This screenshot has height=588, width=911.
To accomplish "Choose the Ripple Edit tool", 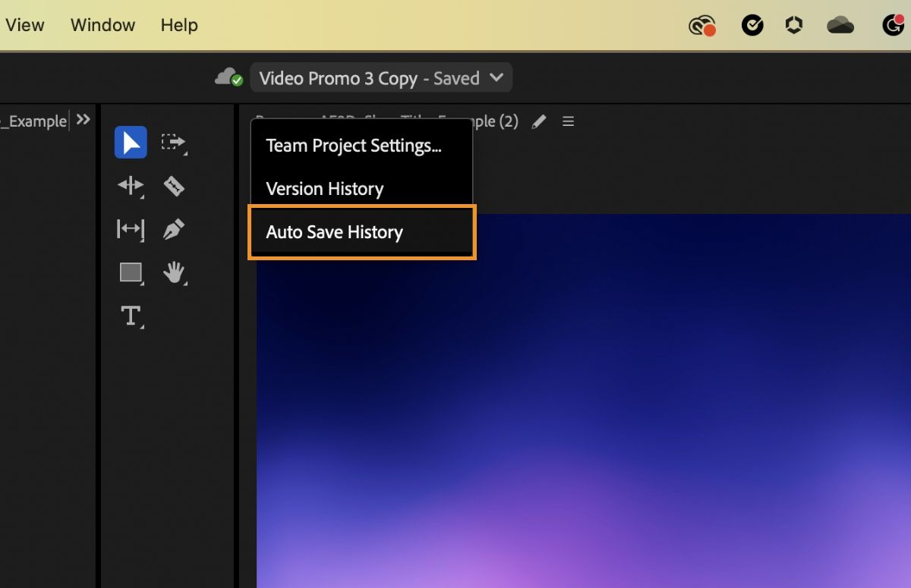I will pos(130,186).
